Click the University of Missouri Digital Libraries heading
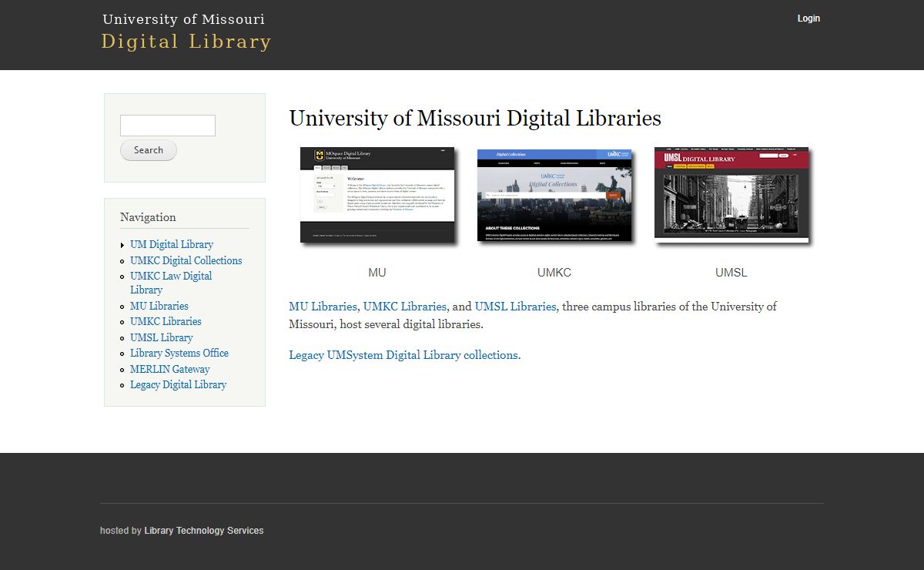This screenshot has height=570, width=924. pos(475,118)
